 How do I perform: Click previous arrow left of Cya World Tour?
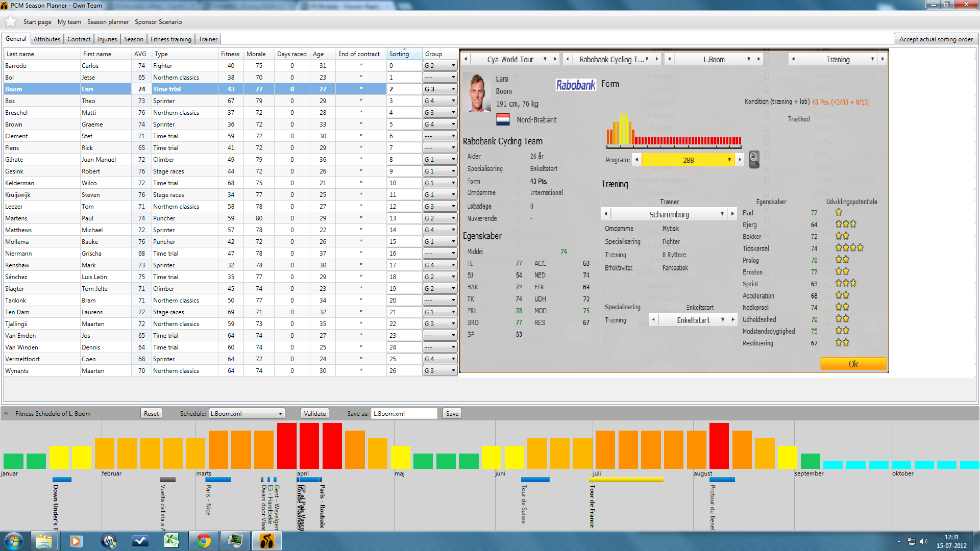point(465,59)
